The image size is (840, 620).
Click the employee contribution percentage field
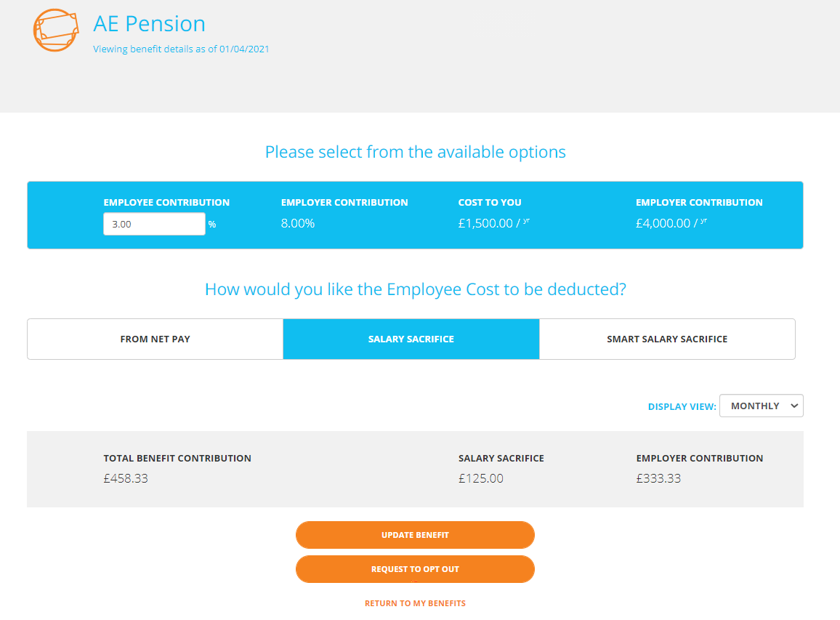(154, 224)
